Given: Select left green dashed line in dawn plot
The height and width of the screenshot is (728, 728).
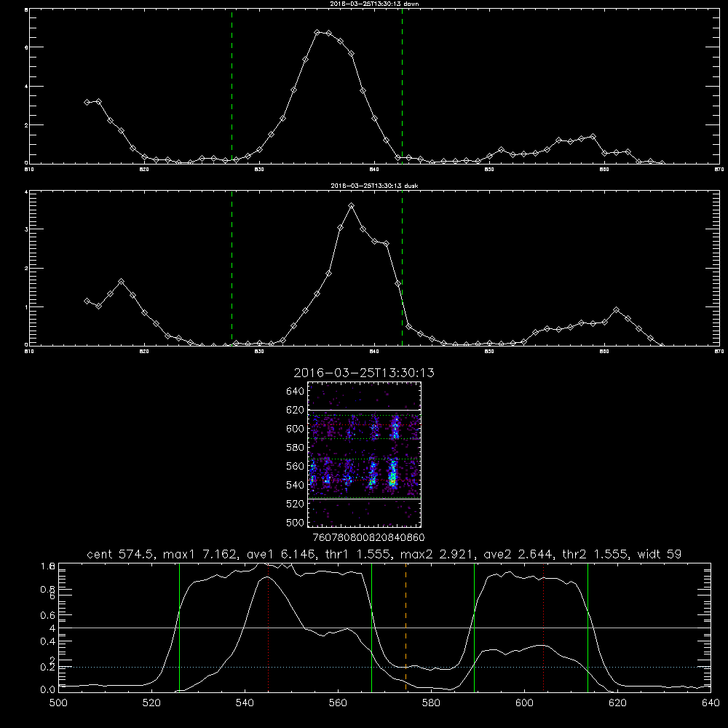Looking at the screenshot, I should [x=232, y=86].
